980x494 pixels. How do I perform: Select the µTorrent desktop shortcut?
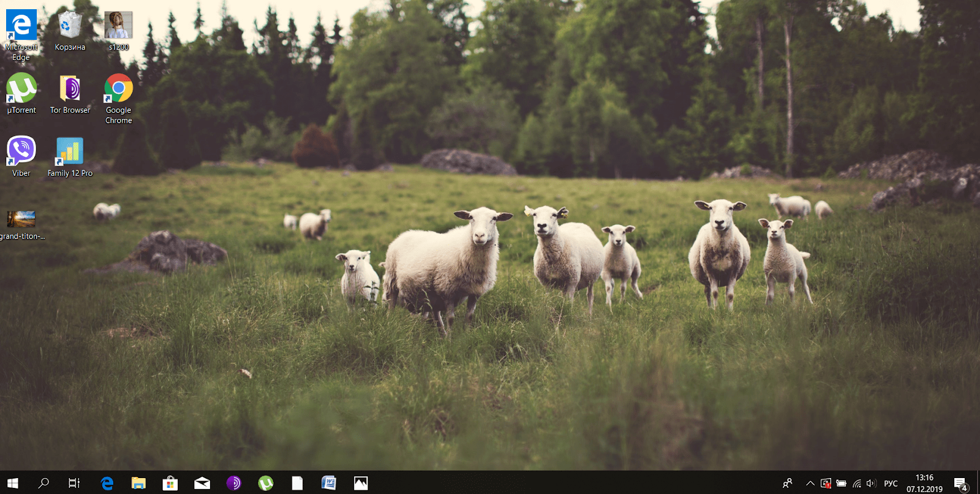(x=21, y=94)
